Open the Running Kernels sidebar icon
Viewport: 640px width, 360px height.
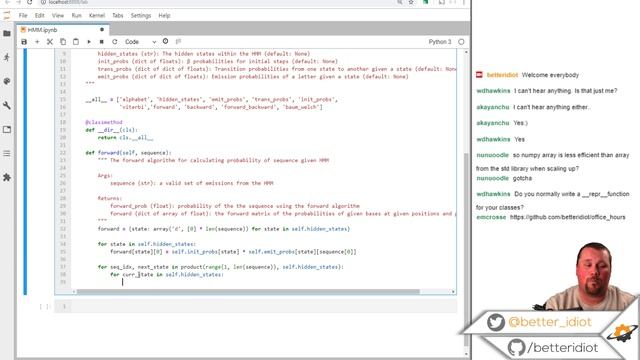(x=7, y=58)
